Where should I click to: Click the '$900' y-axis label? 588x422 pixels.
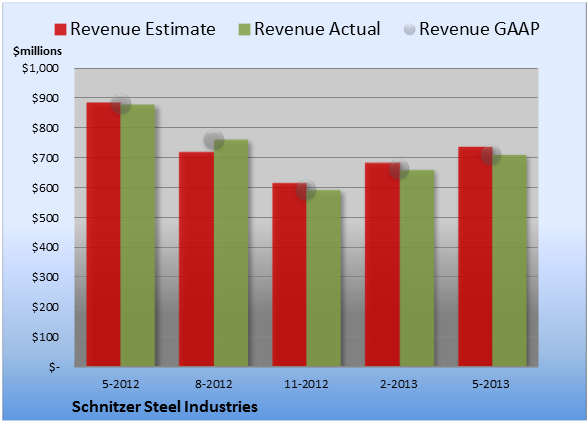point(45,98)
